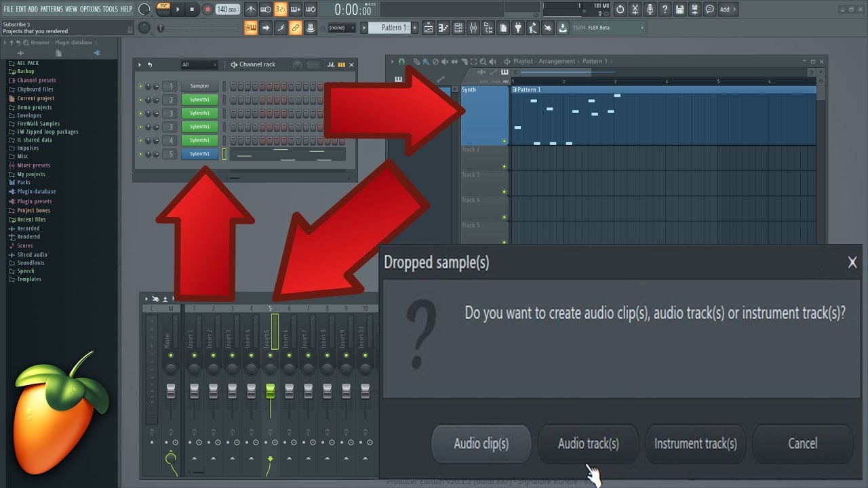
Task: Add new pattern with plus button
Action: pos(414,28)
